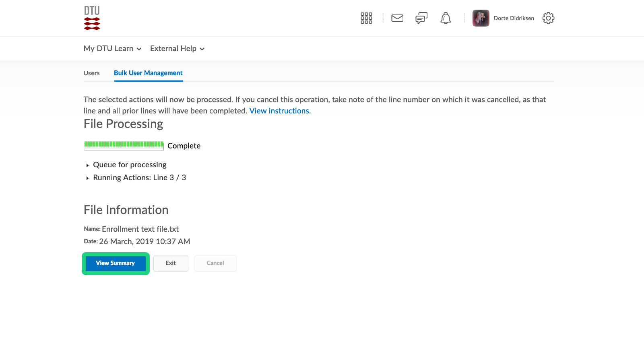Screen dimensions: 644x362
Task: Open update alerts bell icon
Action: (x=446, y=18)
